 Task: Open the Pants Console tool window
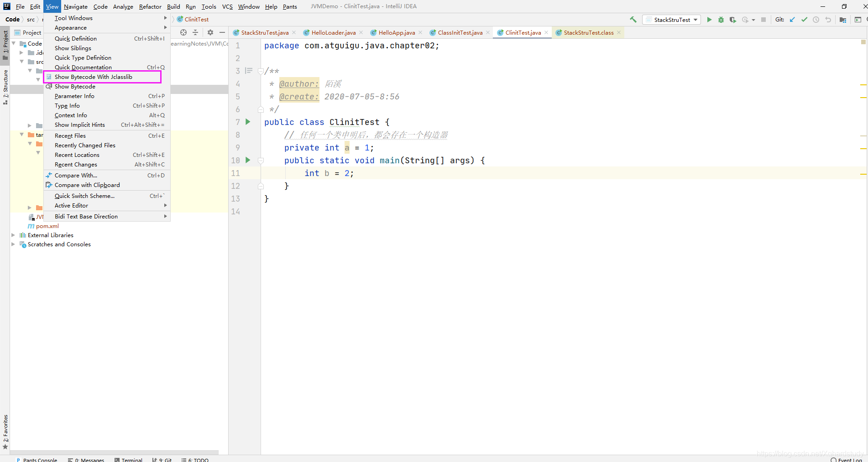pos(37,460)
